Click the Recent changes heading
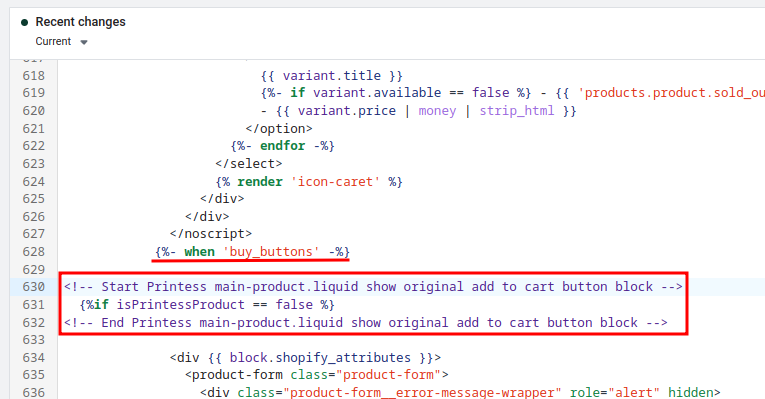This screenshot has height=399, width=765. click(81, 22)
